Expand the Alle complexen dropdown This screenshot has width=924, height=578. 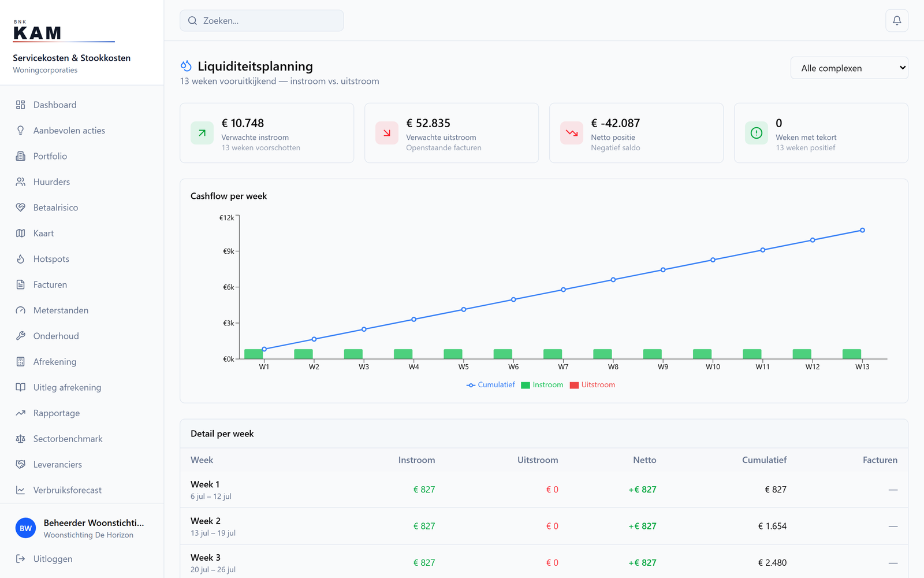(849, 68)
